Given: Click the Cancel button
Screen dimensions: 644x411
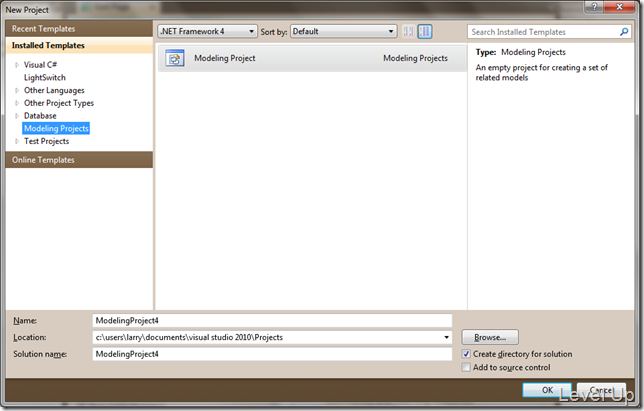Looking at the screenshot, I should point(601,390).
